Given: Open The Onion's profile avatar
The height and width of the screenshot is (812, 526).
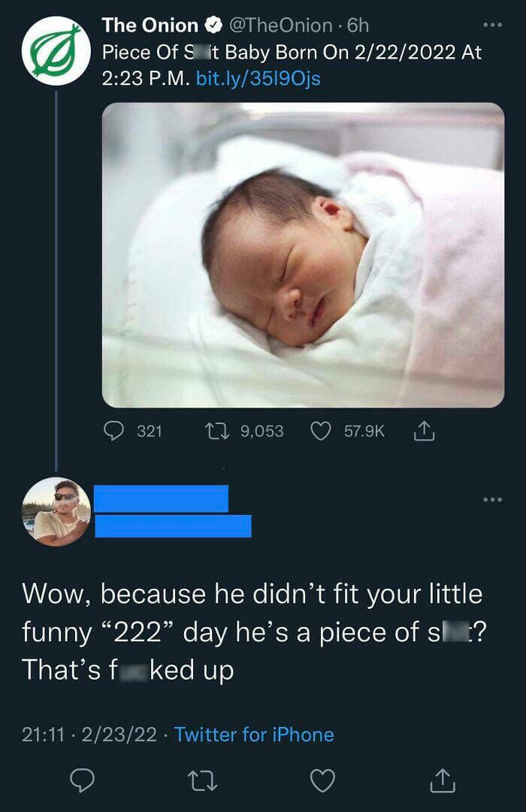Looking at the screenshot, I should [x=56, y=52].
